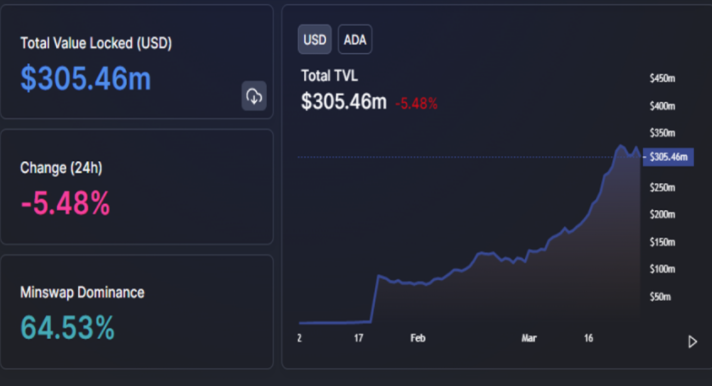Screen dimensions: 712x386
Task: Start the chart play arrow icon
Action: (x=692, y=341)
